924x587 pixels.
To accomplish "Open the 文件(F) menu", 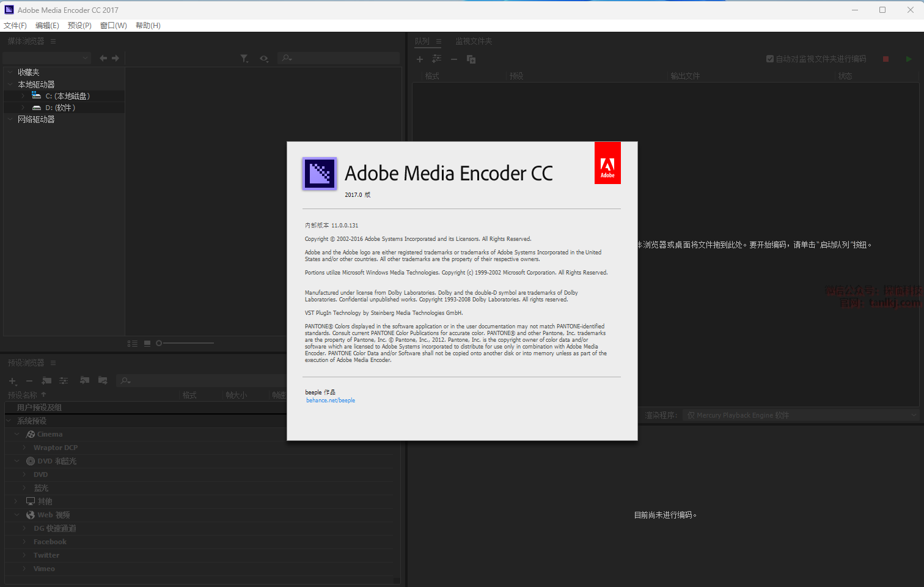I will point(15,26).
